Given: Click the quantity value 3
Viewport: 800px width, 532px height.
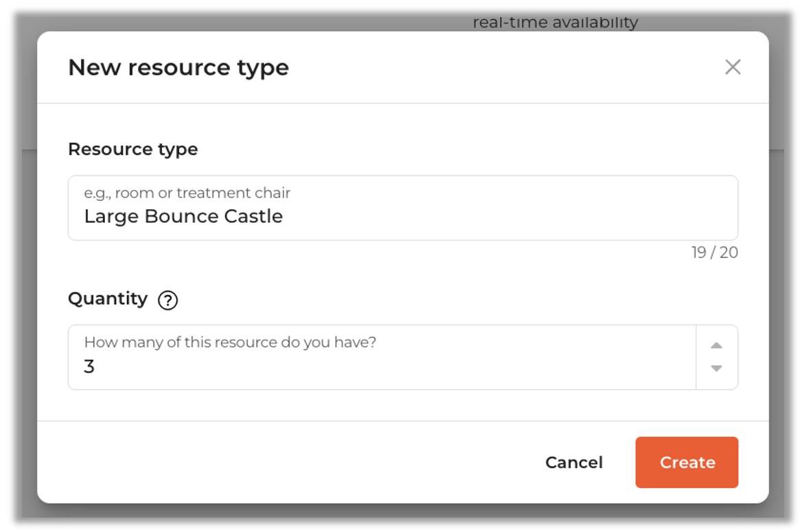Looking at the screenshot, I should coord(89,367).
